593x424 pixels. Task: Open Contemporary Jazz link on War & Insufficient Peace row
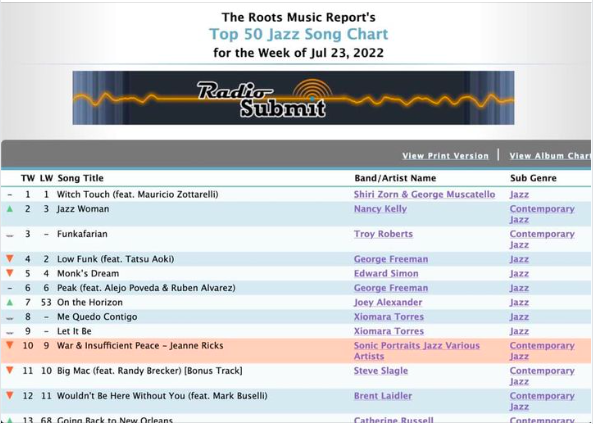tap(542, 351)
